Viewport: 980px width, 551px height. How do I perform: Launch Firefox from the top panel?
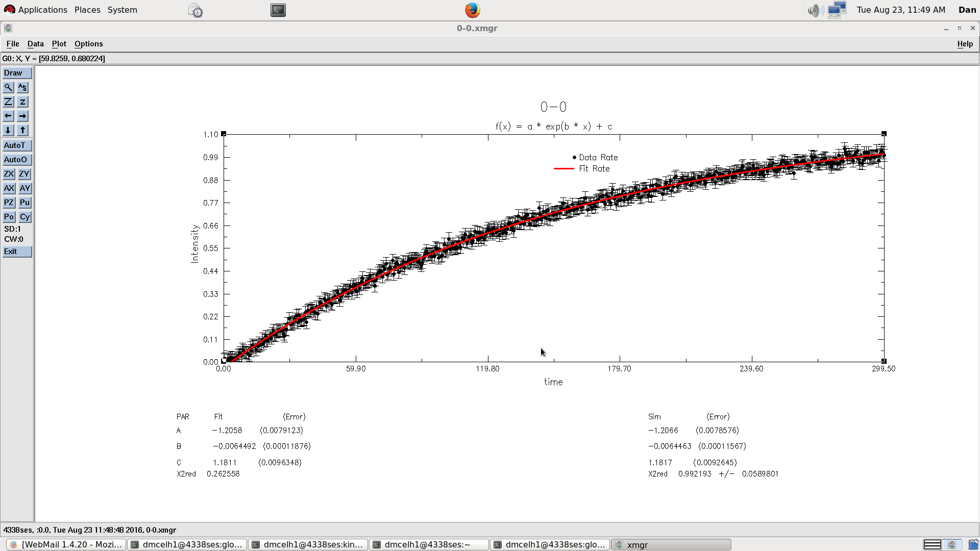click(x=473, y=10)
